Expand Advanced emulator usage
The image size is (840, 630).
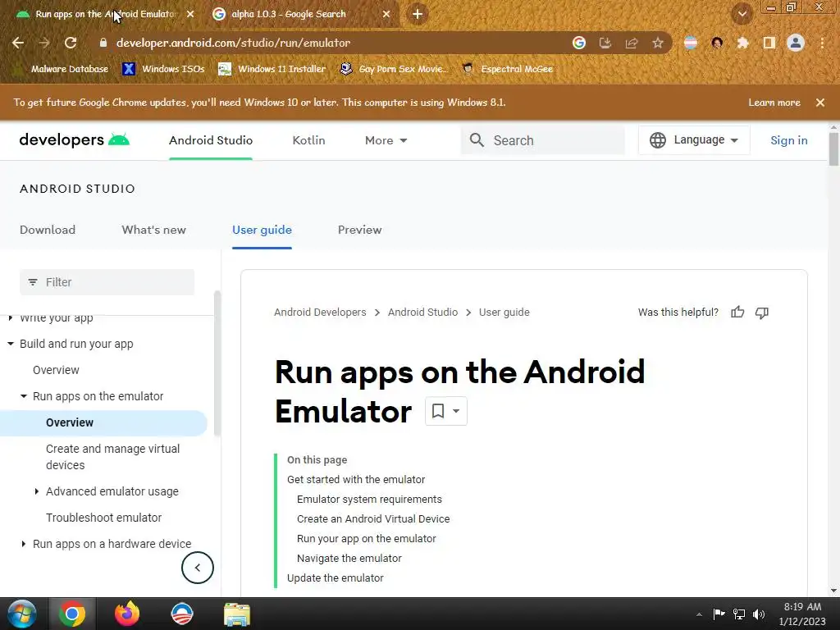coord(36,491)
